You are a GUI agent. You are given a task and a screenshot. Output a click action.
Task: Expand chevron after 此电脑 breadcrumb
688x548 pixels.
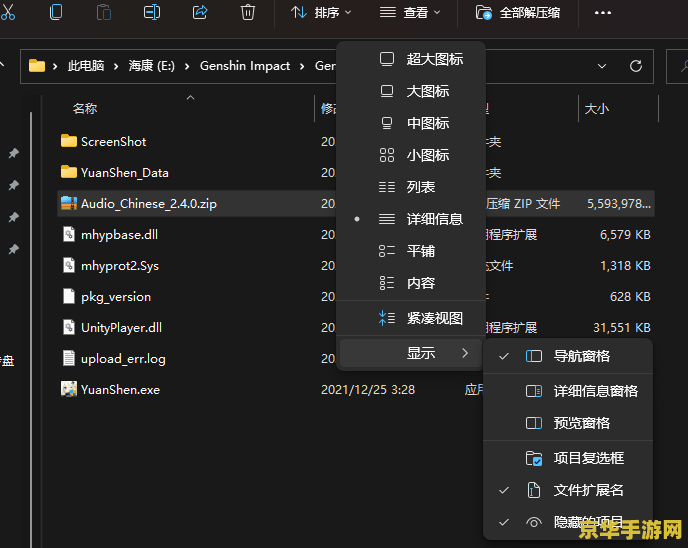click(x=116, y=66)
